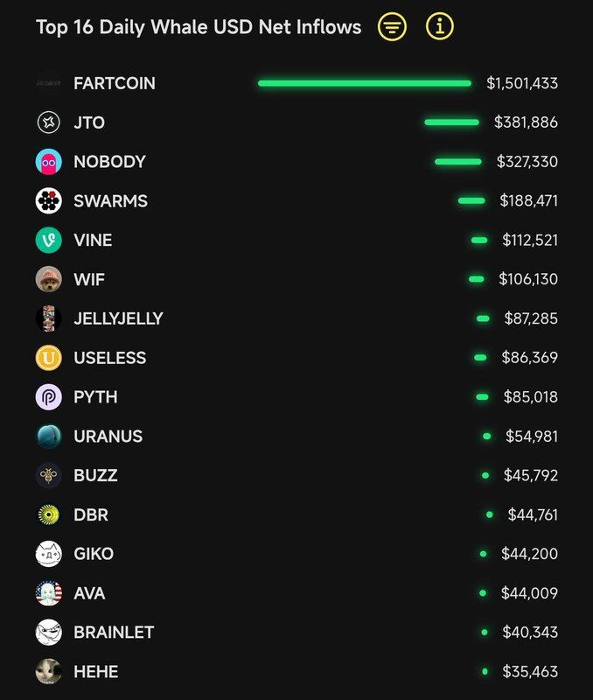
Task: Open the filter icon beside the title
Action: [x=392, y=27]
